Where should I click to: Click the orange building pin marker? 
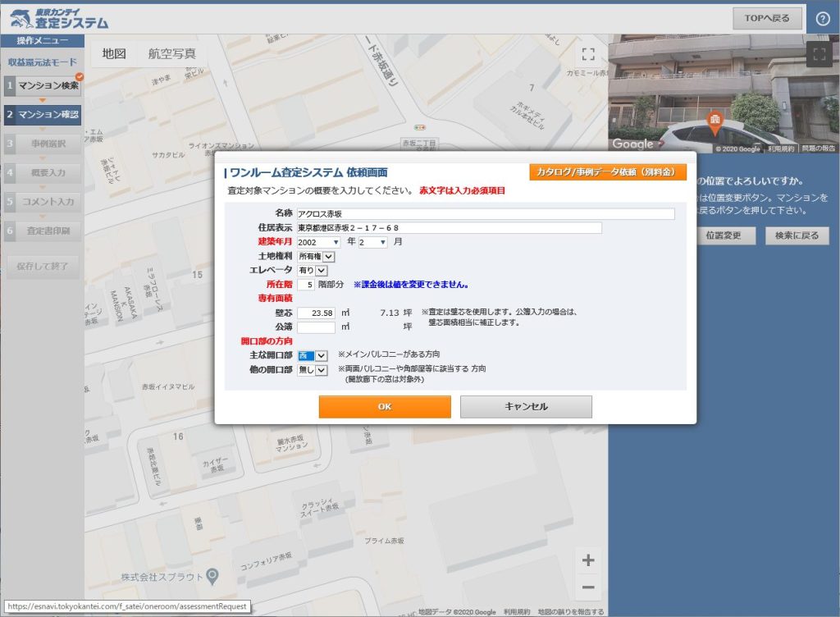pos(714,122)
